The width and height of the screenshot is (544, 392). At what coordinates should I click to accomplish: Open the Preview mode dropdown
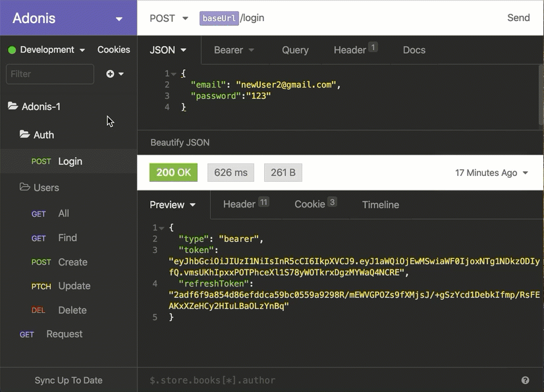click(173, 205)
